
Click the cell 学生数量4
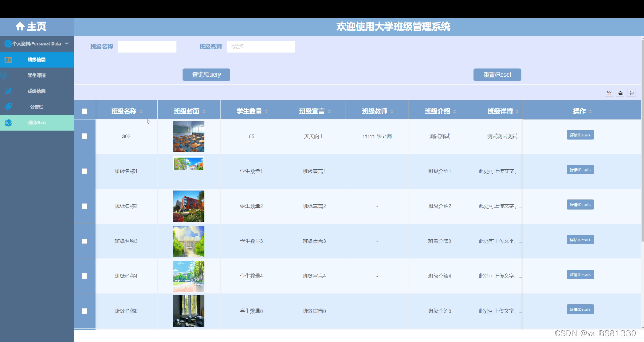(251, 276)
